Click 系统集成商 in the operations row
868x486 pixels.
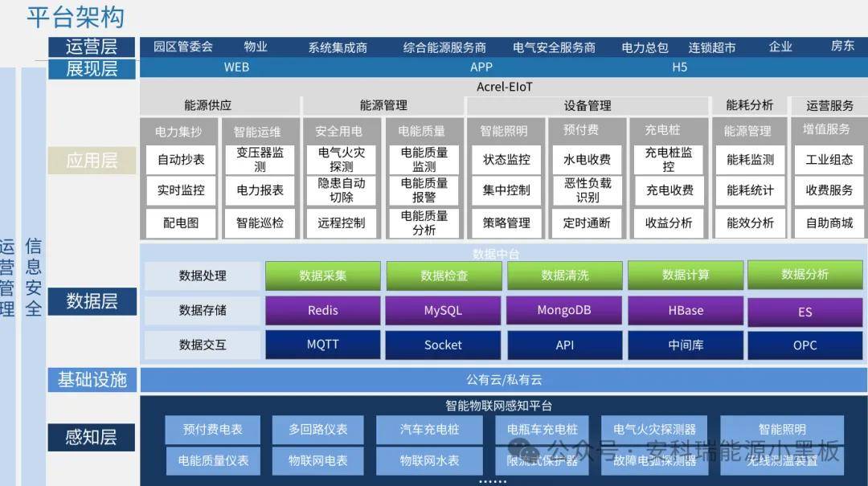pyautogui.click(x=338, y=47)
